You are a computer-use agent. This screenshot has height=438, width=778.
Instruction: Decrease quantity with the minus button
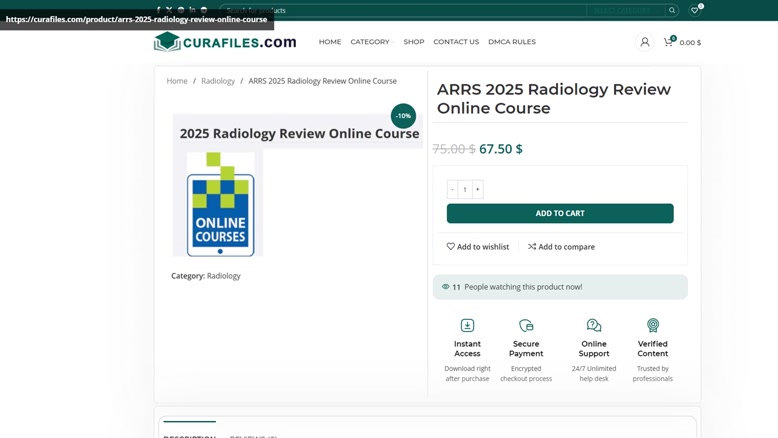452,189
